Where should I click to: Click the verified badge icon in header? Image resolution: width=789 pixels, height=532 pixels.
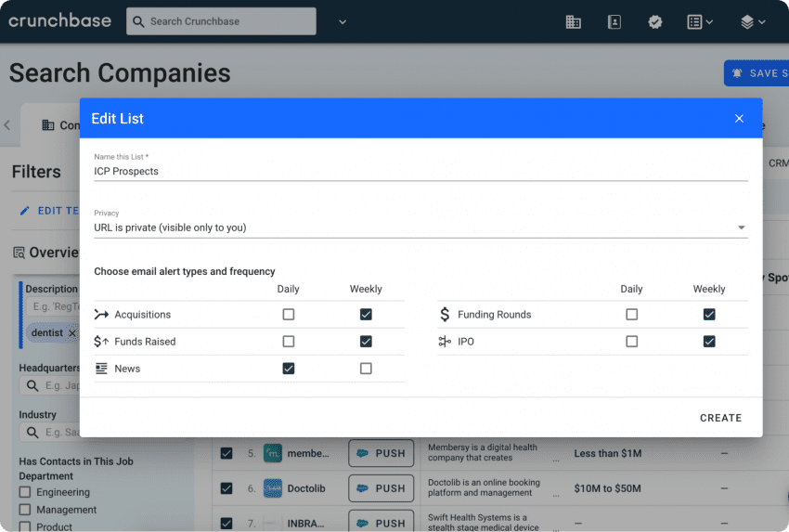tap(655, 21)
